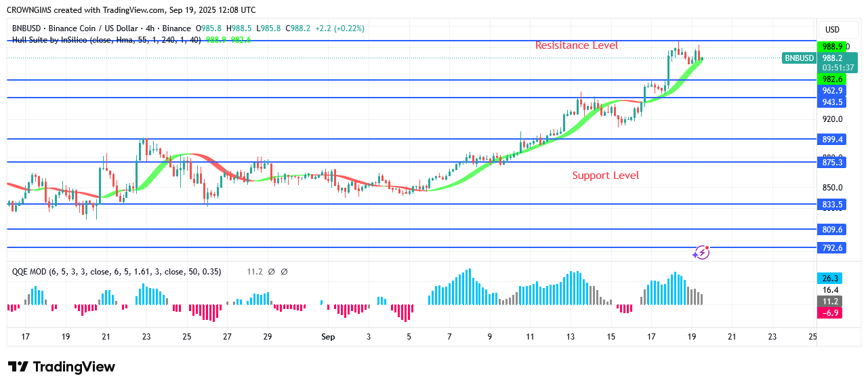Click the 920.0 price axis value
Image resolution: width=868 pixels, height=387 pixels.
coord(832,119)
